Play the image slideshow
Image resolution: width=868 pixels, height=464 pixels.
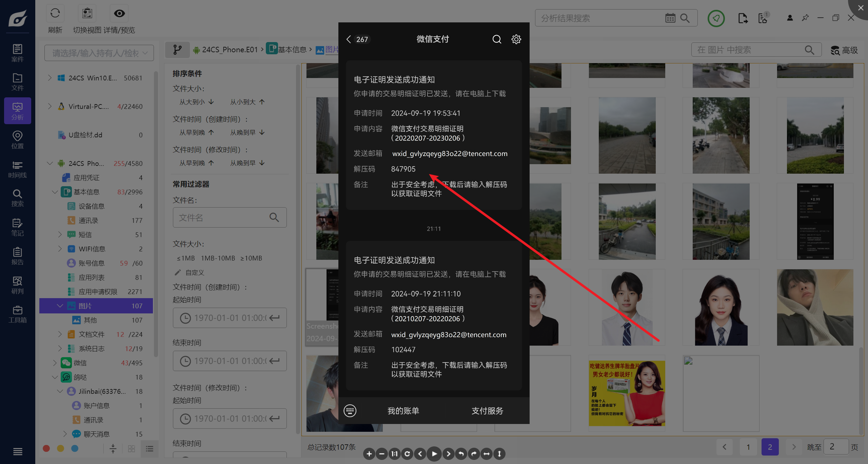434,453
